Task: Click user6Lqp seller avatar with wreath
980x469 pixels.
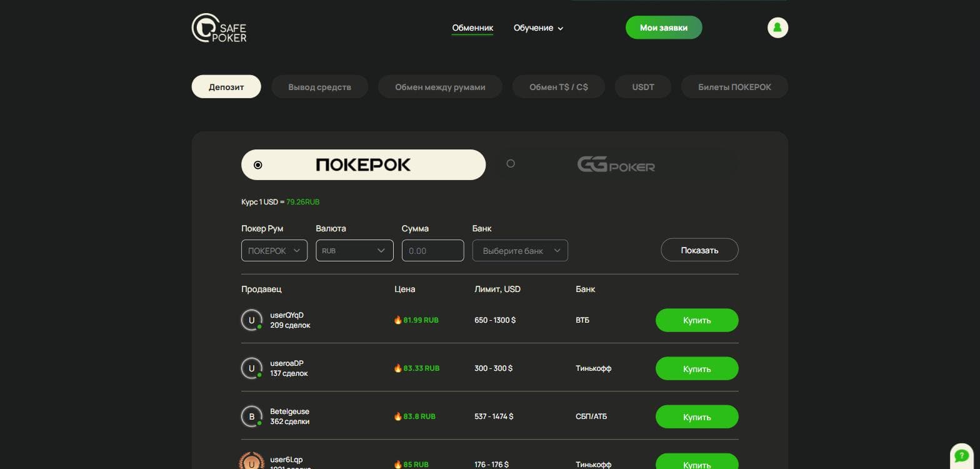Action: [252, 462]
